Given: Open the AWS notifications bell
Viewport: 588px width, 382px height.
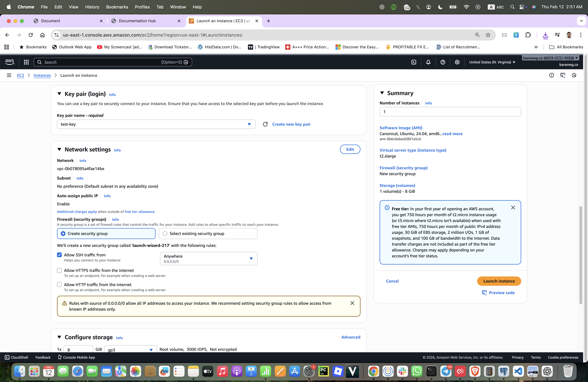Looking at the screenshot, I should point(428,62).
